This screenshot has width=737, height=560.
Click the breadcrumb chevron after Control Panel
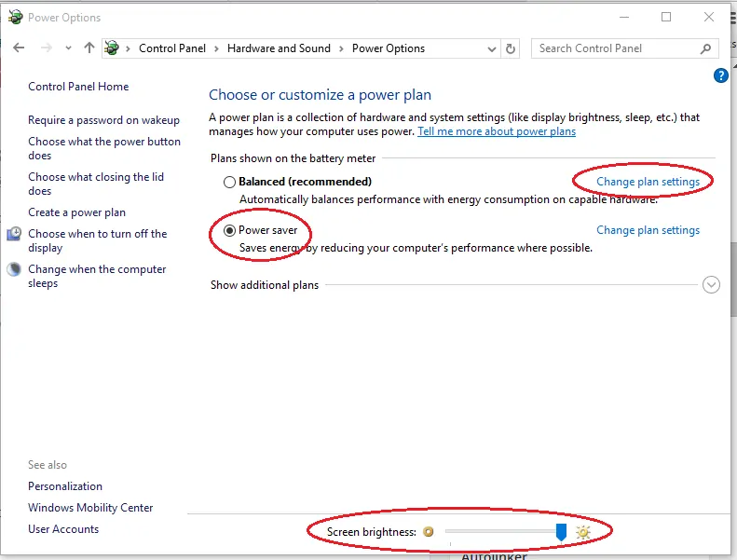pyautogui.click(x=216, y=48)
